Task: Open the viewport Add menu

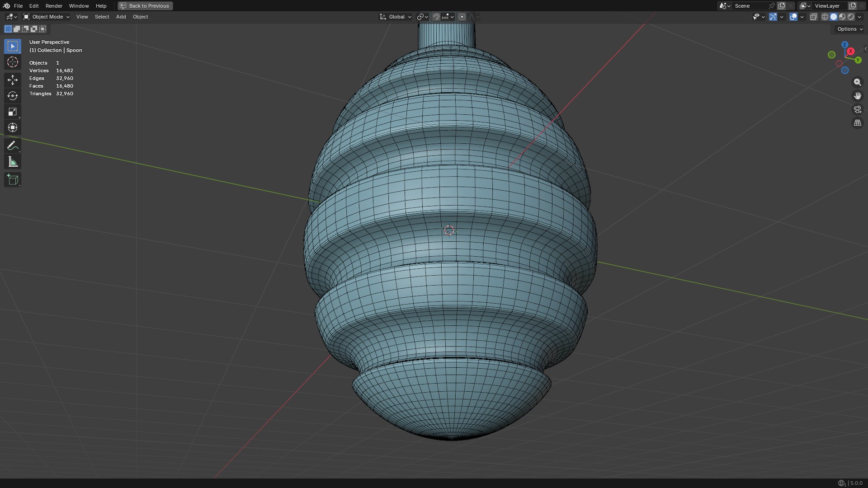Action: 121,17
